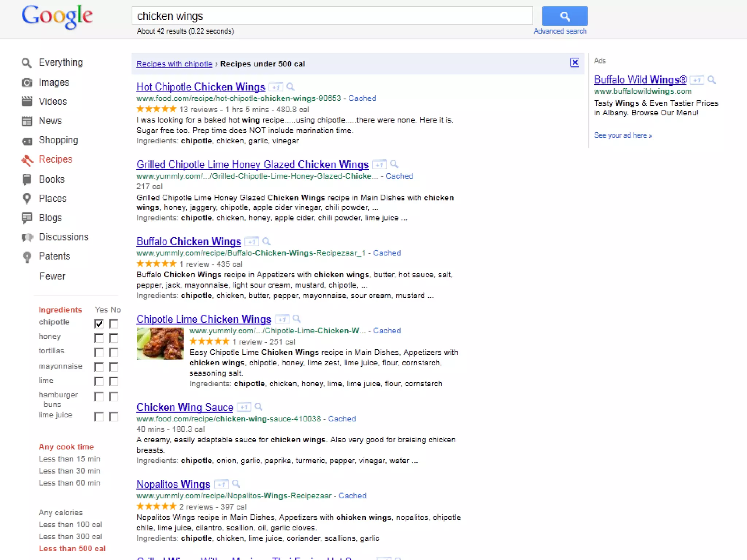Open the Advanced search link

coord(560,31)
